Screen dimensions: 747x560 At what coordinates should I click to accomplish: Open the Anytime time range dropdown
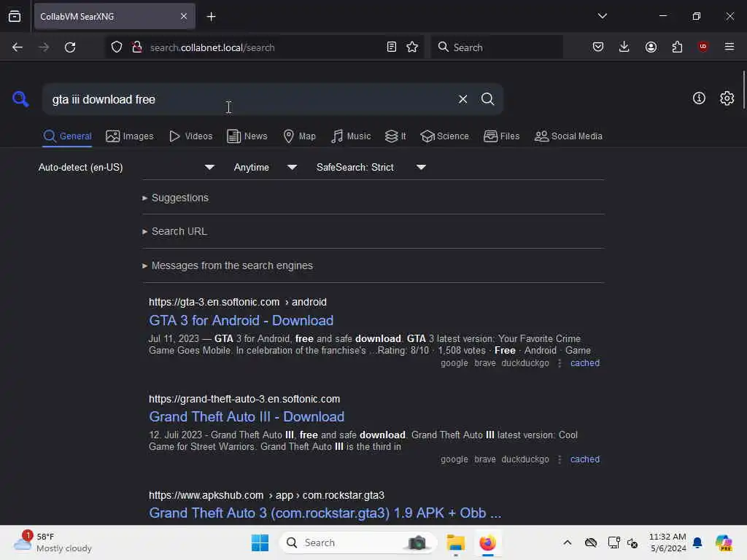click(x=265, y=167)
